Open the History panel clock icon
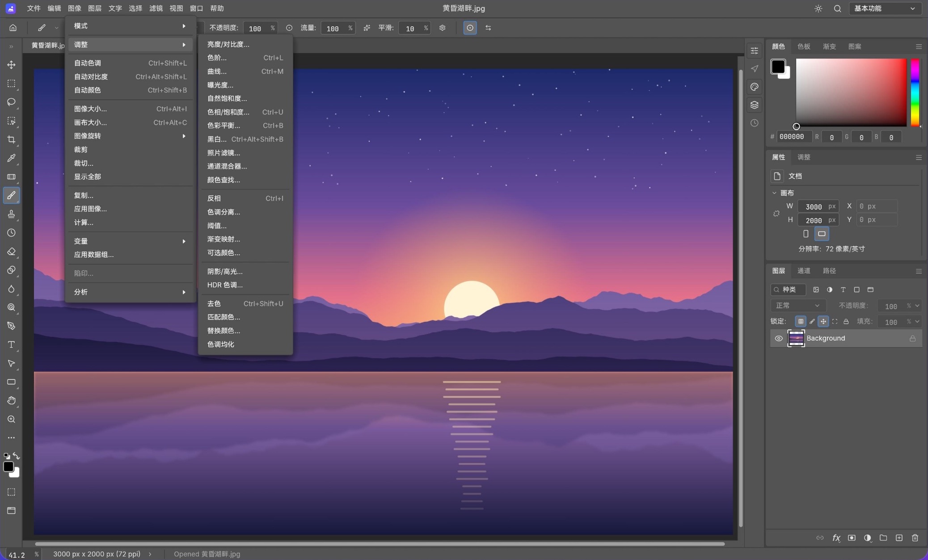The width and height of the screenshot is (928, 560). pos(755,123)
